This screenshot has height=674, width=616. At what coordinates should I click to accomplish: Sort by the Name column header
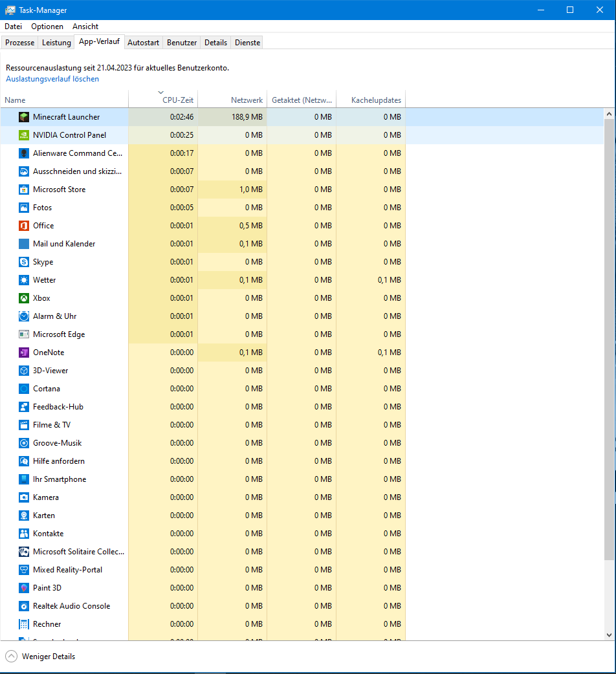point(65,100)
